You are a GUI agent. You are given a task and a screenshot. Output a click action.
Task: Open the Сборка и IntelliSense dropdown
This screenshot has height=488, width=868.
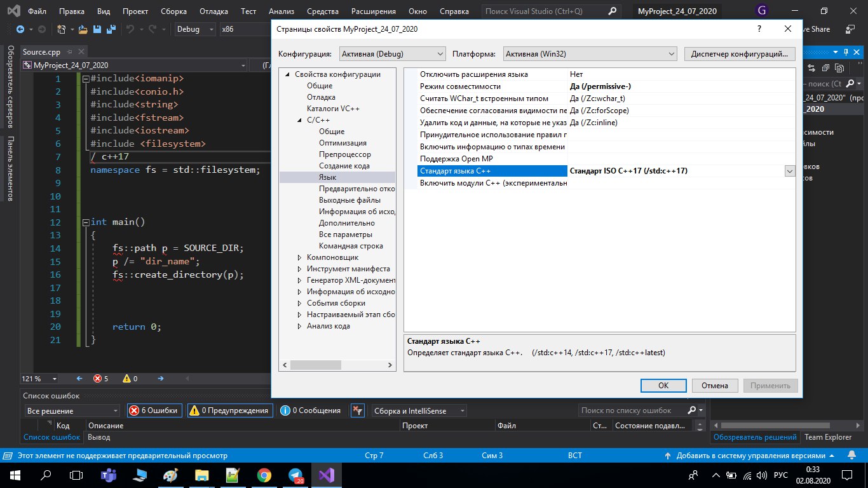pyautogui.click(x=419, y=410)
